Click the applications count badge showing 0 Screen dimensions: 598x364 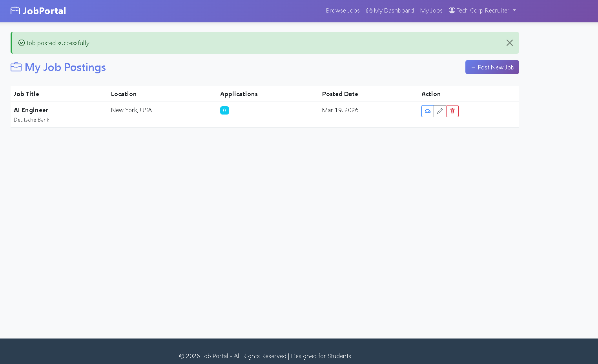coord(224,111)
